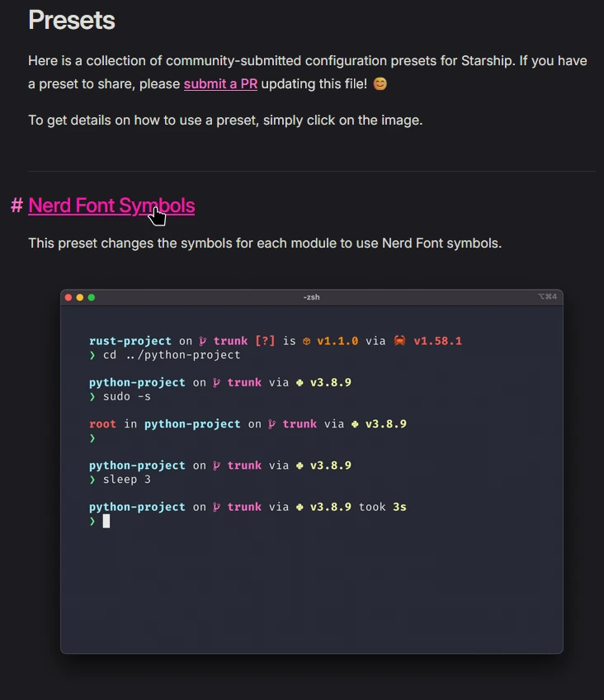This screenshot has width=604, height=700.
Task: Click the ⌥⌘4 indicator in terminal title bar
Action: click(x=547, y=297)
